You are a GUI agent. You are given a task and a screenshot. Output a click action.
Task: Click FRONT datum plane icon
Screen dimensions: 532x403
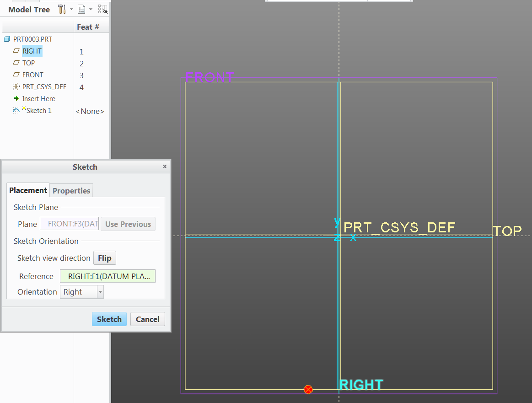(x=16, y=74)
